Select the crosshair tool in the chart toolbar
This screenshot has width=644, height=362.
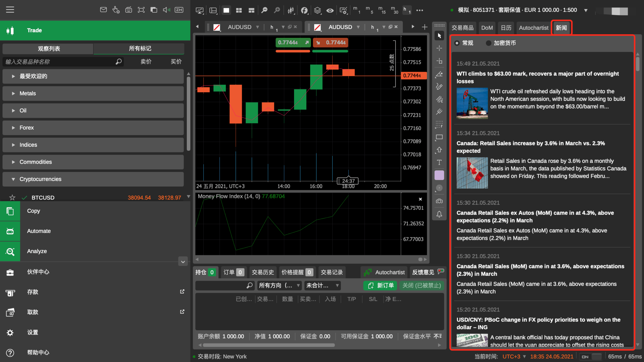439,48
